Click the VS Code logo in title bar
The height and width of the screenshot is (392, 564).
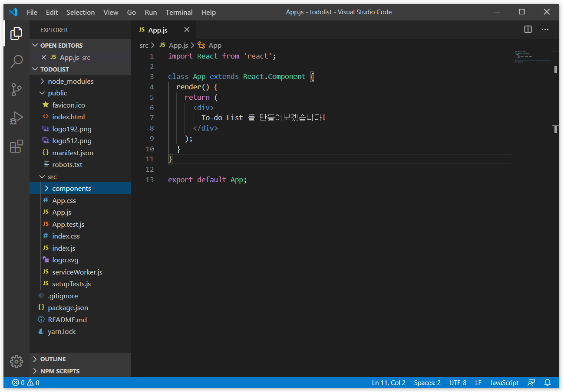click(13, 12)
